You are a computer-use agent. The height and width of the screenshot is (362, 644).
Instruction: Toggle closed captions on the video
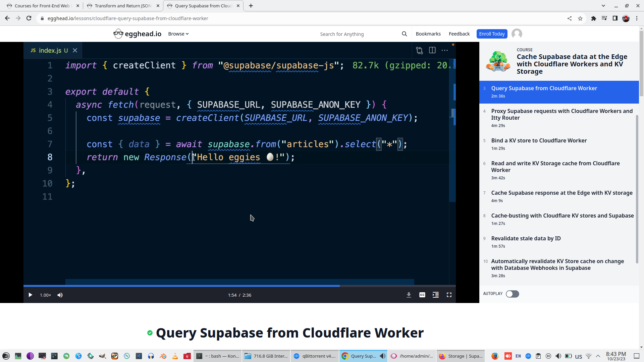click(422, 295)
